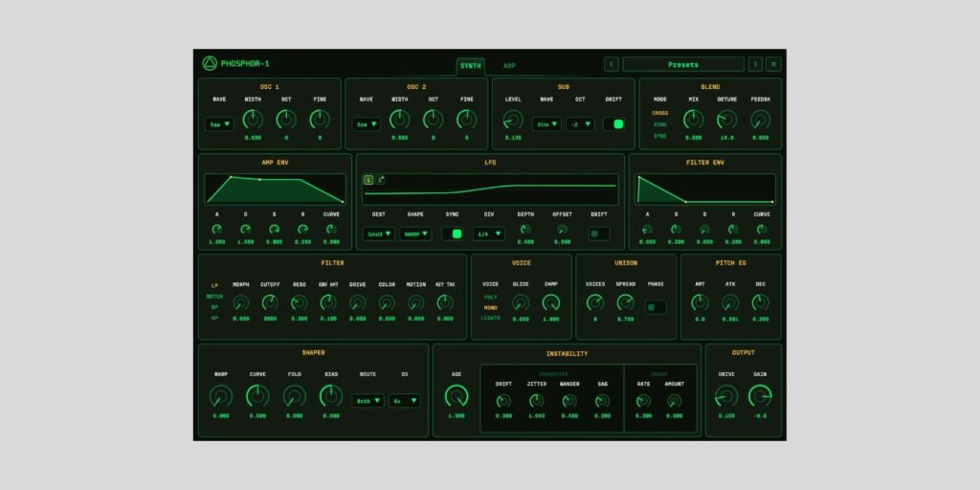
Task: Click the Shaper WARP knob
Action: click(x=221, y=396)
